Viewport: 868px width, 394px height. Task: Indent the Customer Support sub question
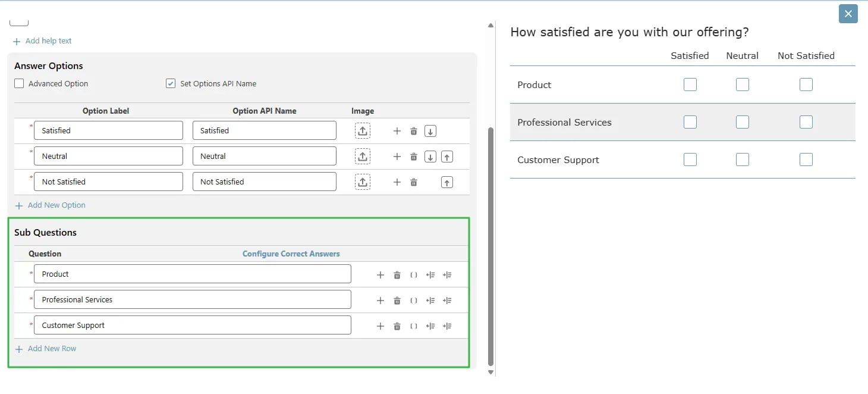447,326
